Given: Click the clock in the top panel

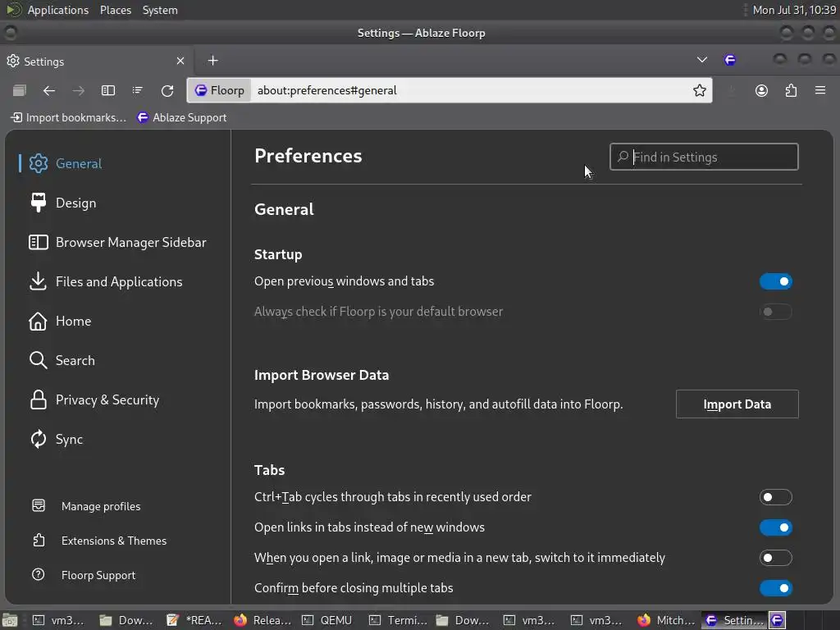Looking at the screenshot, I should point(794,10).
